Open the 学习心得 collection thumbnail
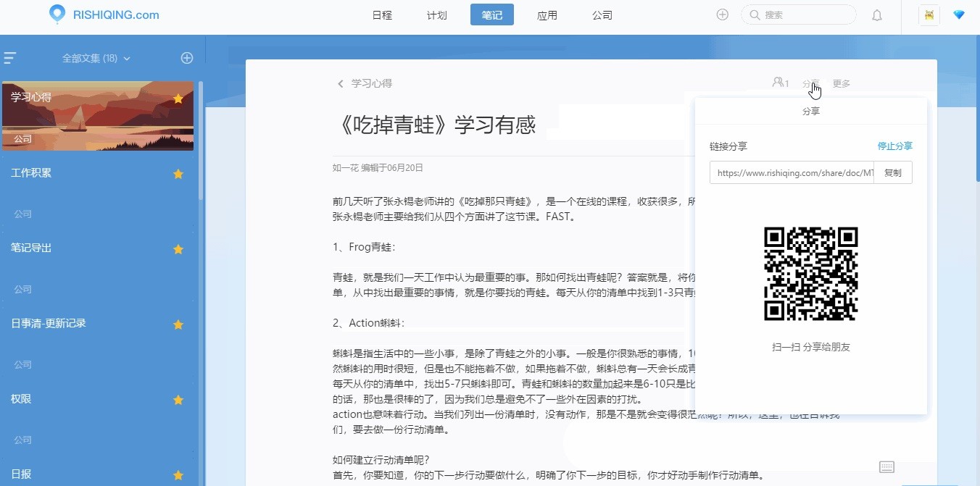The width and height of the screenshot is (980, 486). (98, 116)
